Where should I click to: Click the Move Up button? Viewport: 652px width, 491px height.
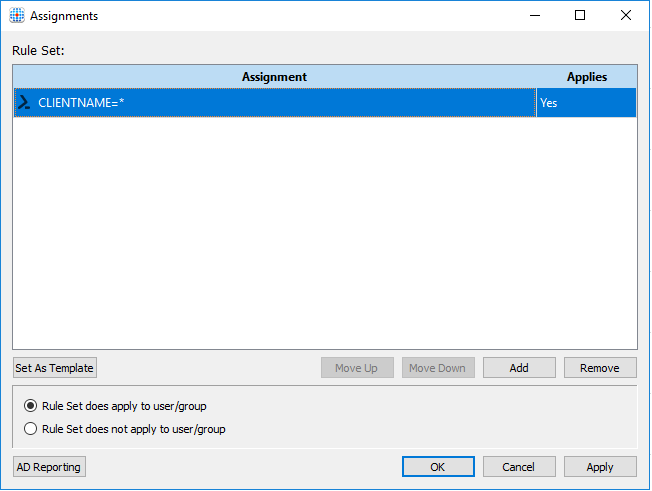click(357, 368)
